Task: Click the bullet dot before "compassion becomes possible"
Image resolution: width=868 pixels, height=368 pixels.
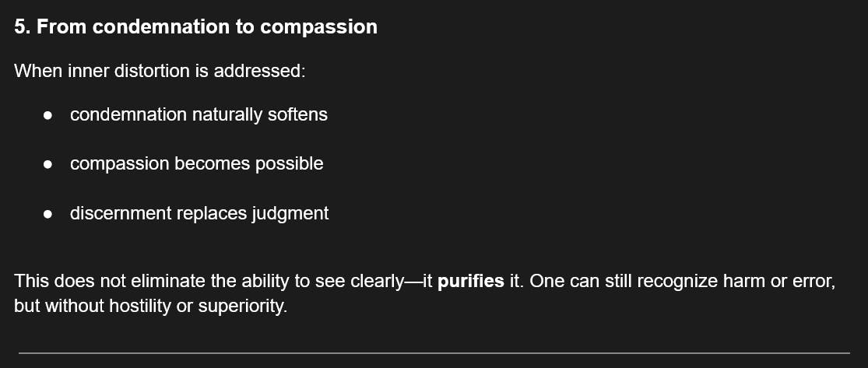Action: [x=48, y=164]
